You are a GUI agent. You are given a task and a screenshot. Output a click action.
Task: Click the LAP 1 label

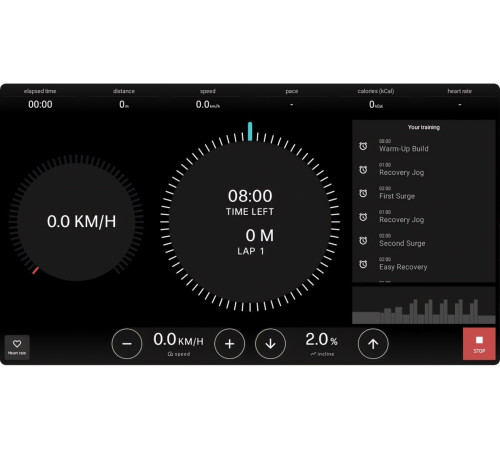click(251, 251)
